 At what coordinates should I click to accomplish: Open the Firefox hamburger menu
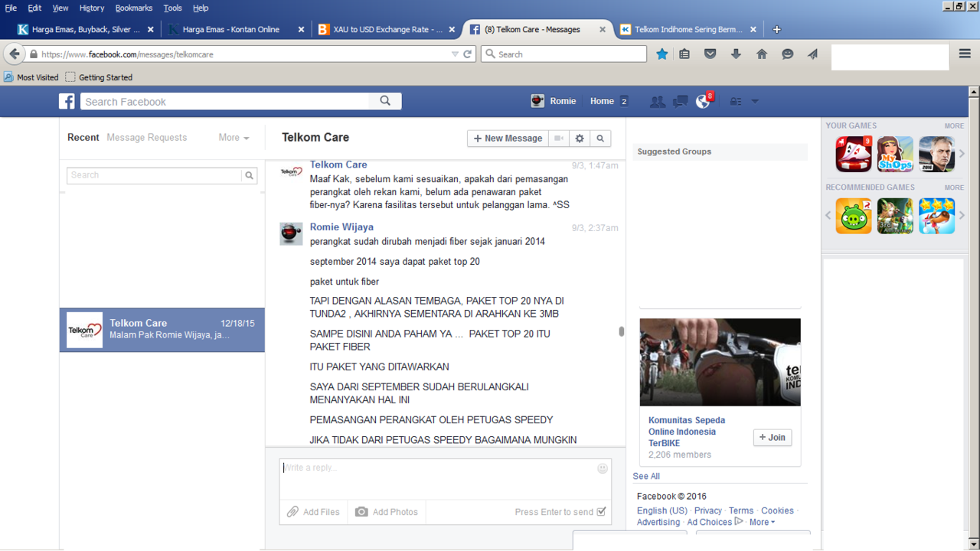coord(965,54)
